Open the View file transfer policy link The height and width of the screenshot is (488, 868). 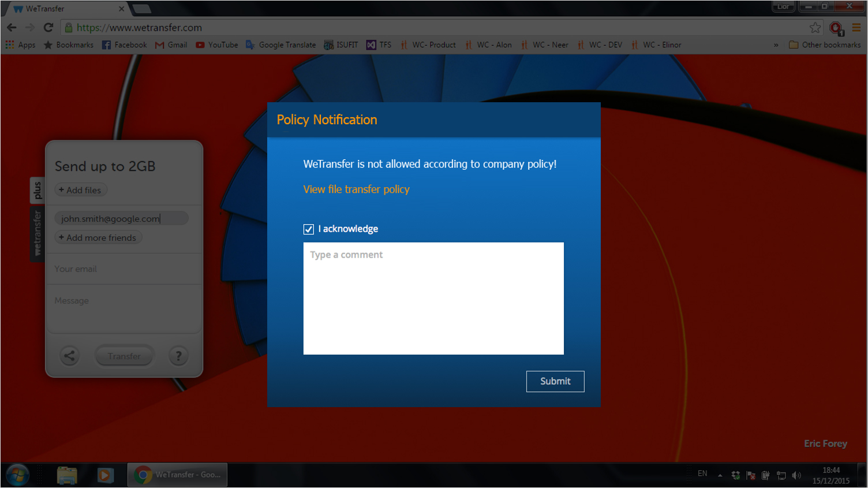point(356,189)
